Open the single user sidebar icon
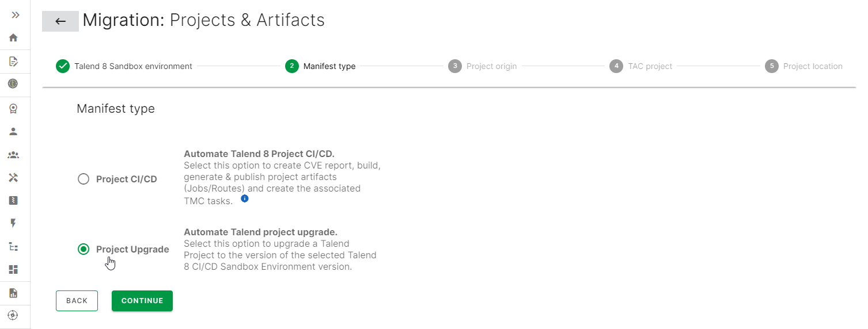Viewport: 868px width, 329px height. (x=13, y=131)
